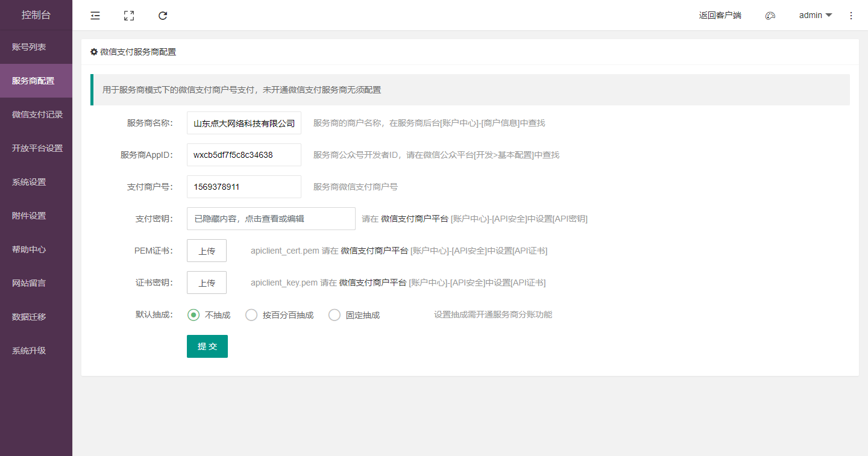Open the vertical three-dot more menu

pyautogui.click(x=851, y=16)
